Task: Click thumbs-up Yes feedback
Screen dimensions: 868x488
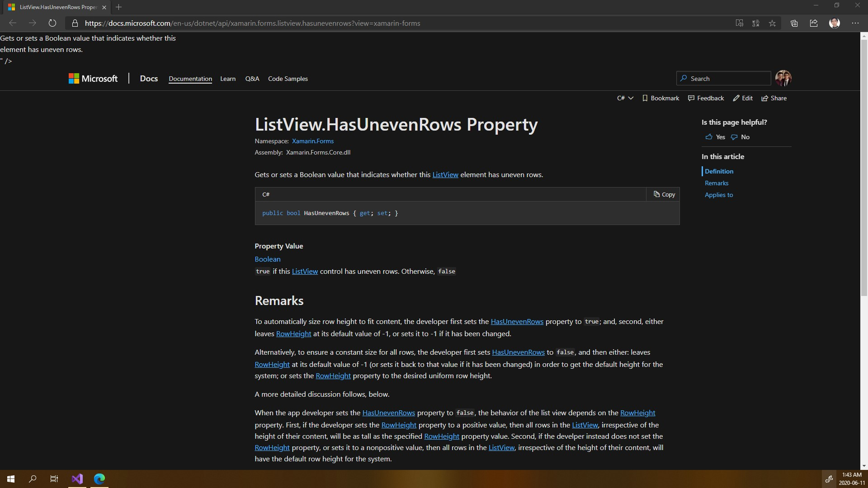Action: coord(715,137)
